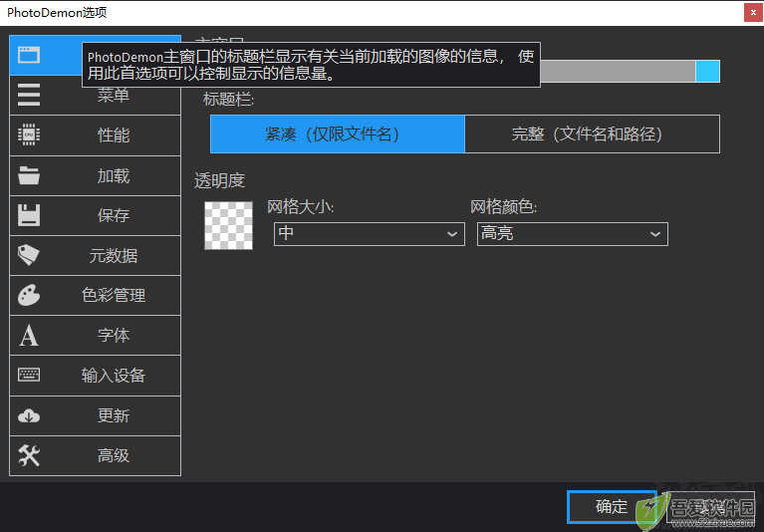Open the 更新 cloud download category
Image resolution: width=764 pixels, height=532 pixels.
click(95, 416)
